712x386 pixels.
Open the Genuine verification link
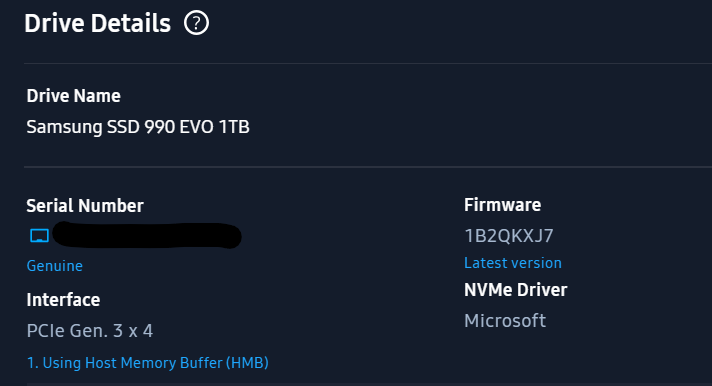pos(54,266)
